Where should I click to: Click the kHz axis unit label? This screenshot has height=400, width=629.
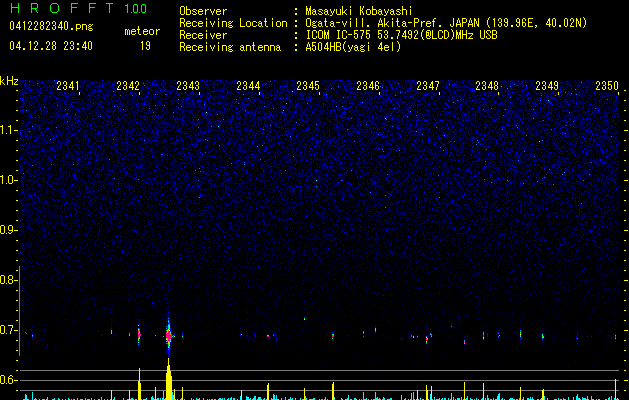(9, 81)
